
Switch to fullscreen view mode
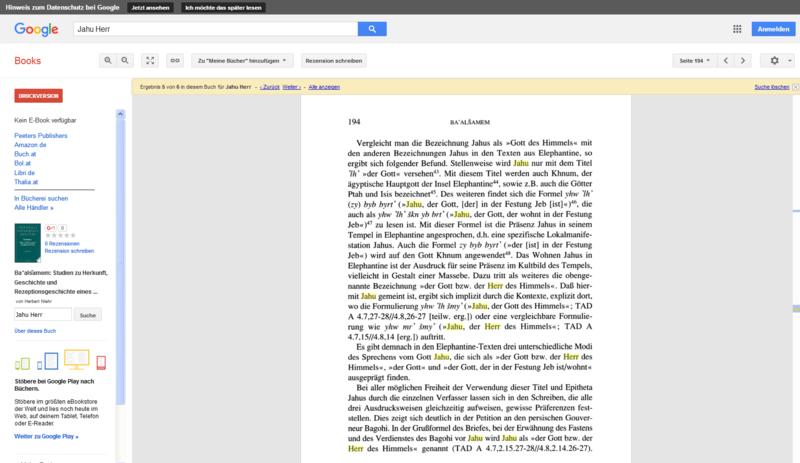click(x=150, y=61)
